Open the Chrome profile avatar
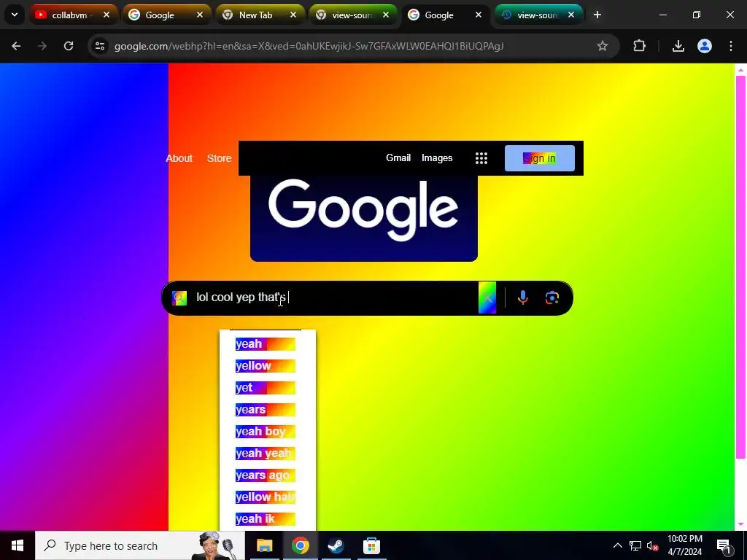 pyautogui.click(x=705, y=46)
